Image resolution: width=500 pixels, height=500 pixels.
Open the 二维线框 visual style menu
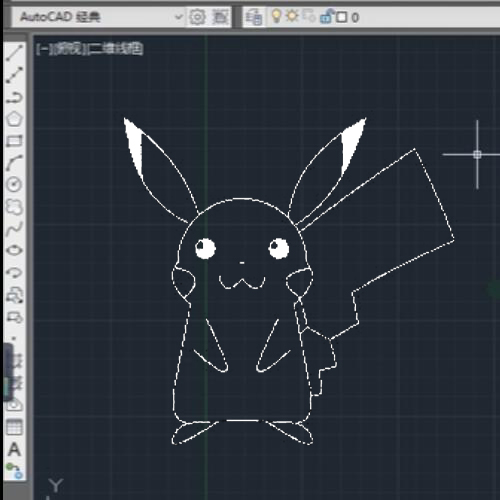point(115,49)
